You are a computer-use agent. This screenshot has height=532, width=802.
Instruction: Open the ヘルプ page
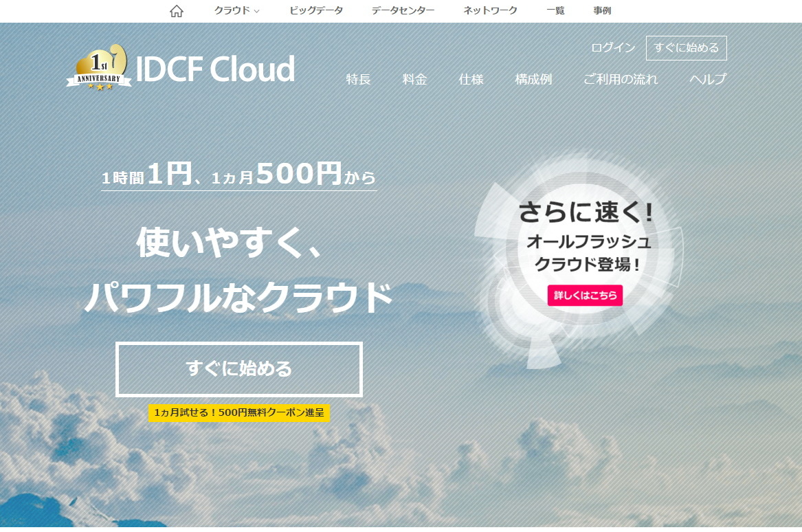pos(708,79)
